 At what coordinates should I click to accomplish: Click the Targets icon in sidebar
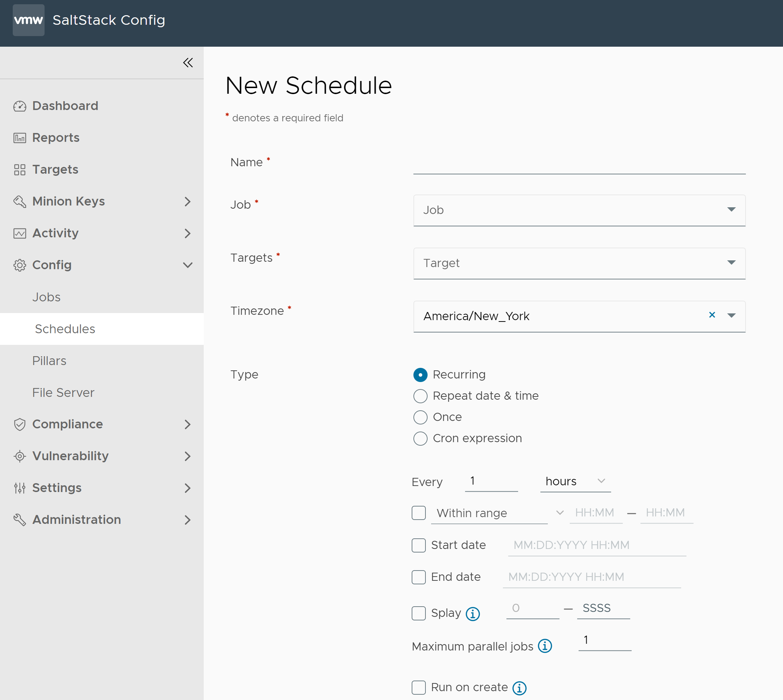click(18, 169)
